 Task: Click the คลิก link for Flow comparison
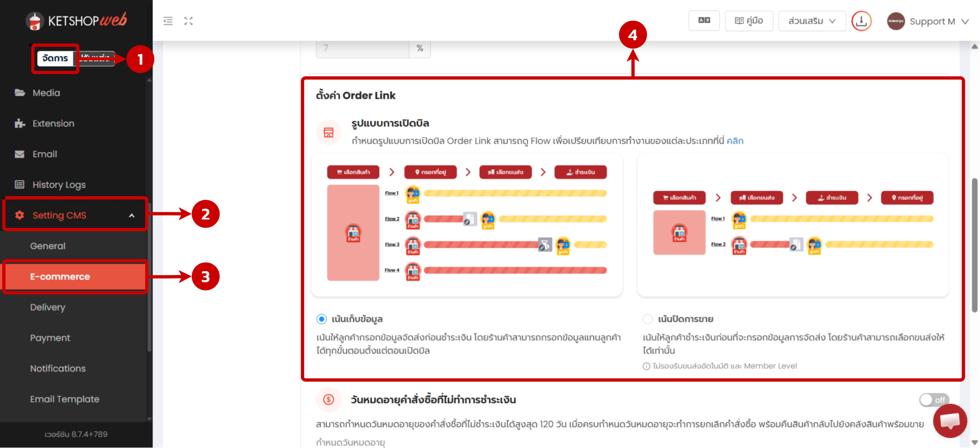[735, 140]
